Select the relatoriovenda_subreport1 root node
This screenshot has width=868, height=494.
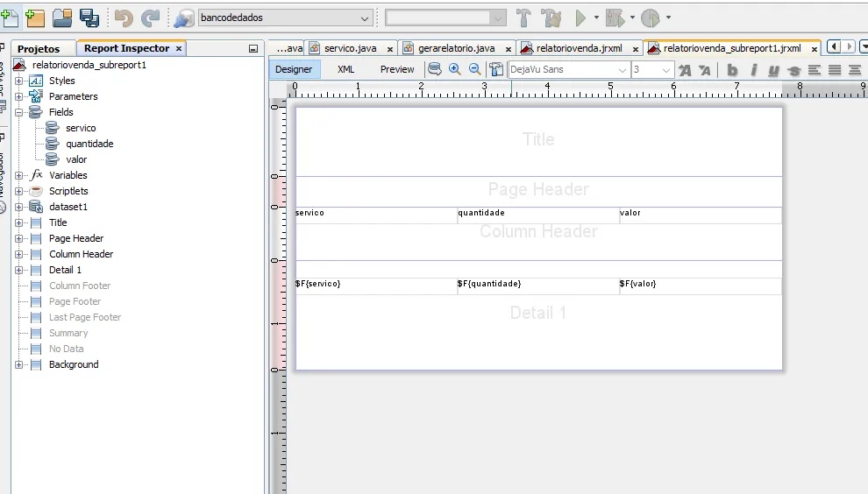tap(89, 65)
